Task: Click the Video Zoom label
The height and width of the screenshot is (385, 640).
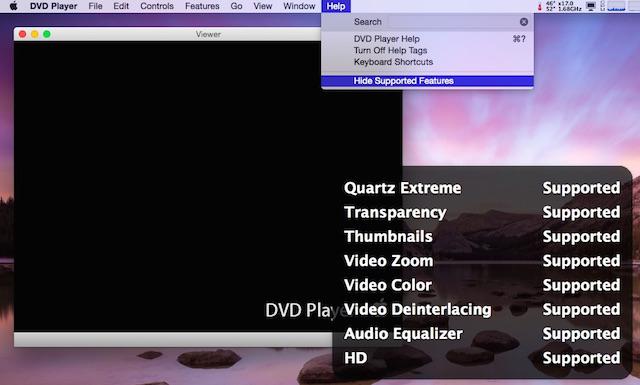Action: [389, 260]
